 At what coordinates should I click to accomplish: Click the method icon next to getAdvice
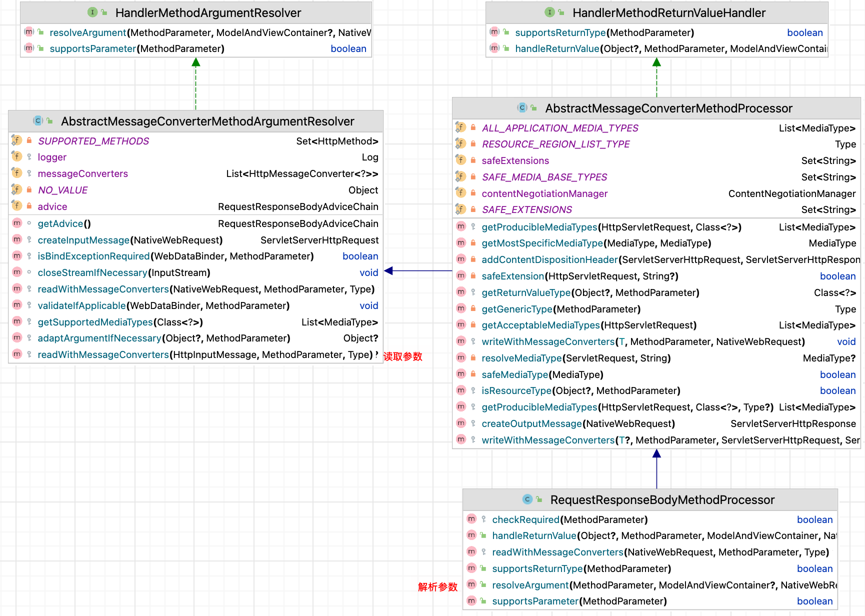(16, 223)
